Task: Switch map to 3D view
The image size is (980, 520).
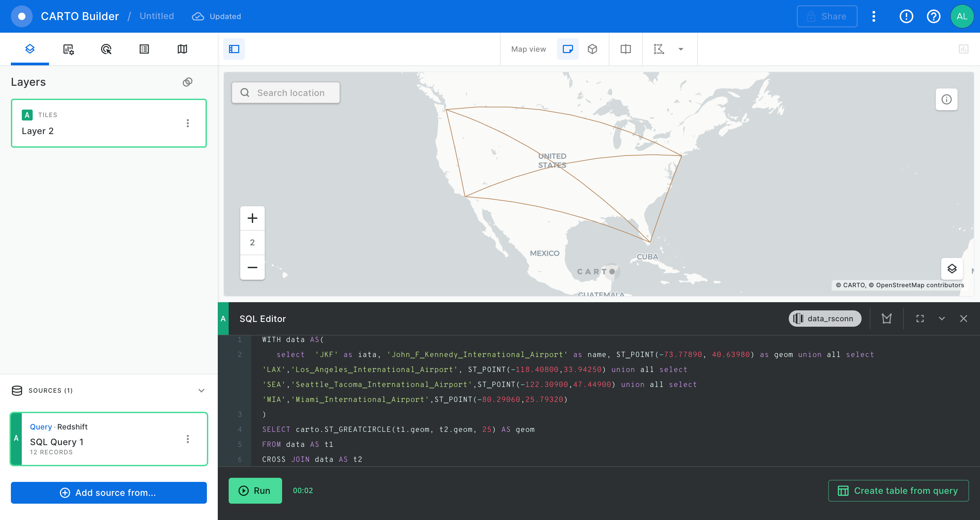Action: (592, 49)
